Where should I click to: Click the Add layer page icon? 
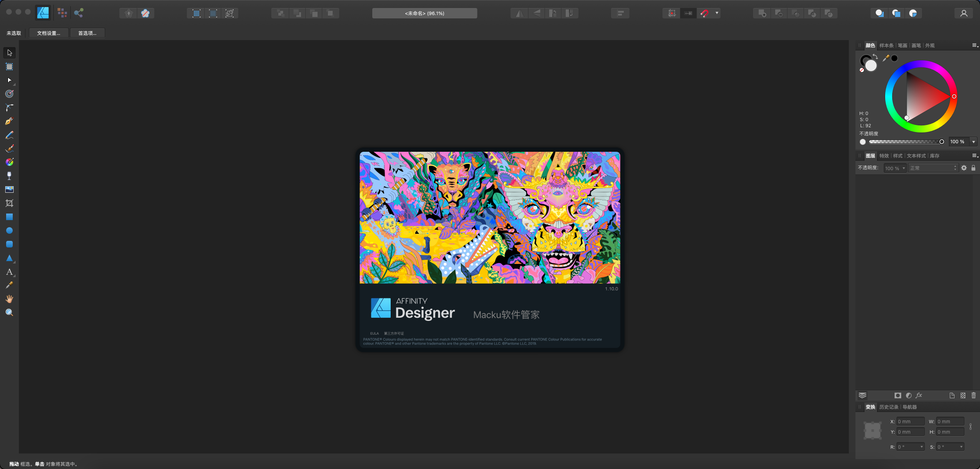pyautogui.click(x=952, y=395)
